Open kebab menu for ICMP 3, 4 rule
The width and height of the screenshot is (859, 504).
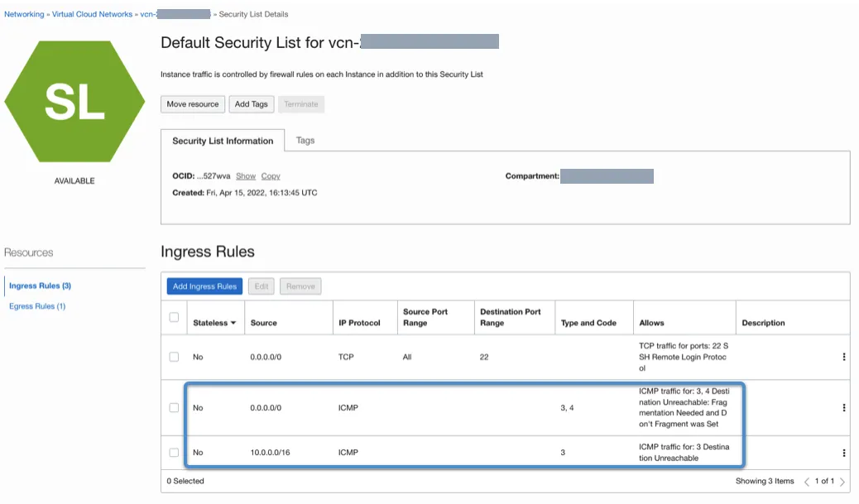pos(843,407)
